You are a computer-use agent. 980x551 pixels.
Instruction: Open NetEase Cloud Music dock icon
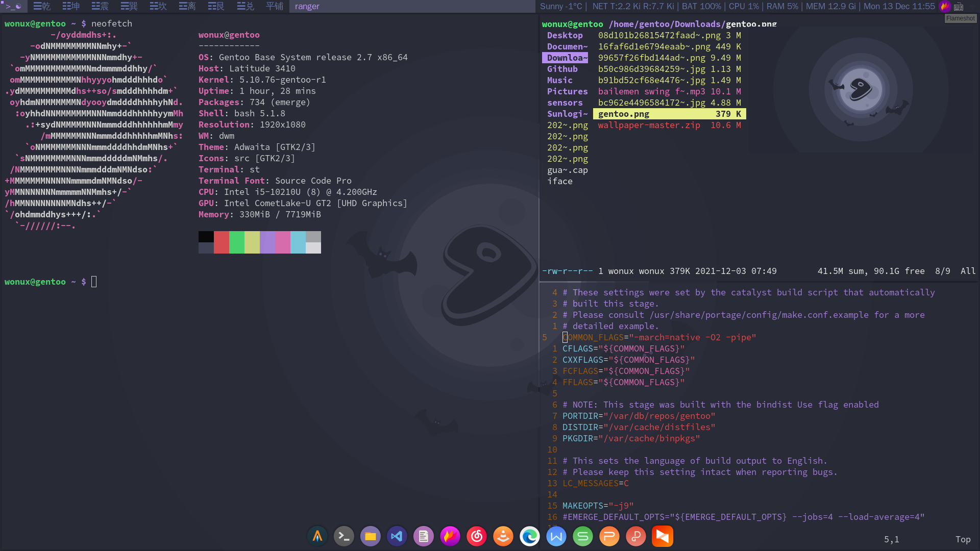477,536
